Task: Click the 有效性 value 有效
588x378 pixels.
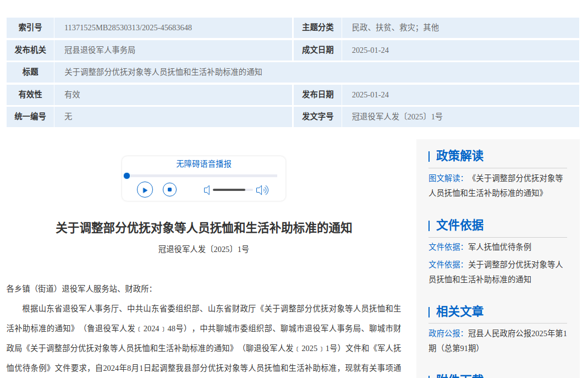Action: [x=72, y=95]
